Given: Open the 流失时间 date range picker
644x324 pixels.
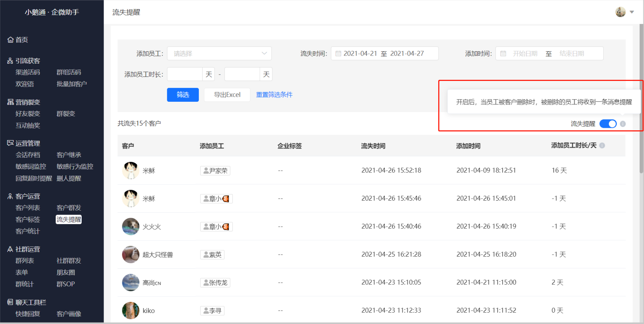Looking at the screenshot, I should pos(385,53).
